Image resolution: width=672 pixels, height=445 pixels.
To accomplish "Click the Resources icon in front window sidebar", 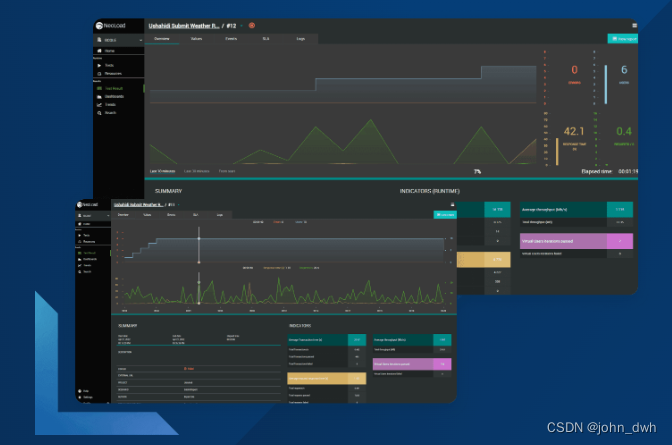I will click(80, 241).
